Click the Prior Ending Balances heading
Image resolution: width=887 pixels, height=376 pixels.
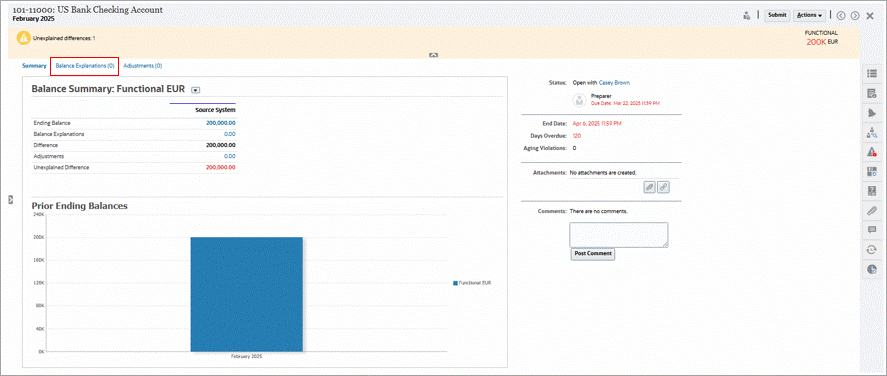80,206
